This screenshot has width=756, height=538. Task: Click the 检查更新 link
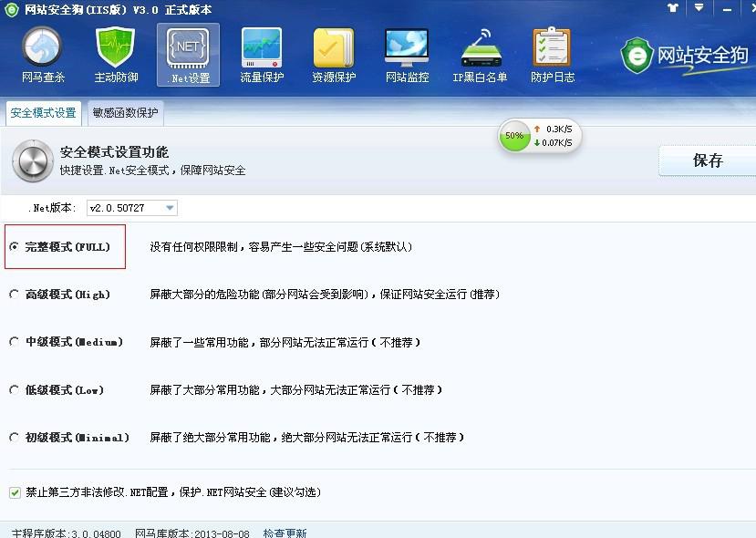point(285,533)
